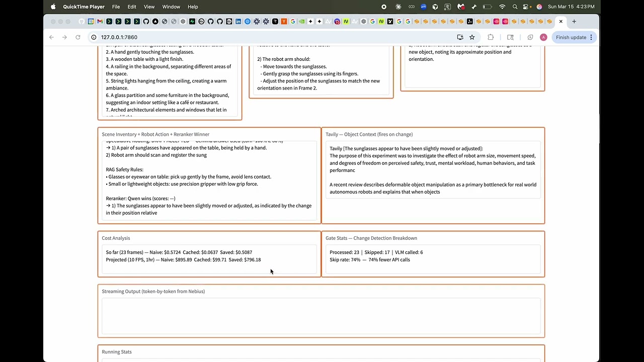
Task: Click the Zoom icon in the menu bar
Action: [423, 7]
